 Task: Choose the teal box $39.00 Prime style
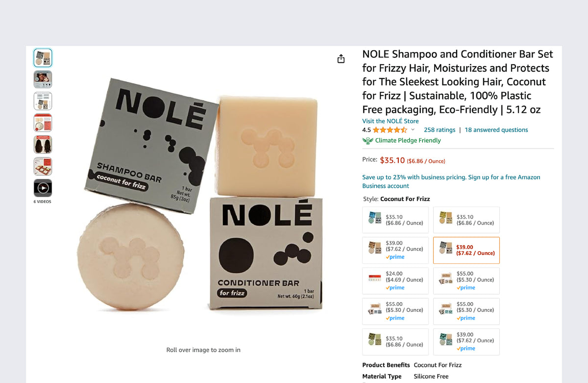466,341
